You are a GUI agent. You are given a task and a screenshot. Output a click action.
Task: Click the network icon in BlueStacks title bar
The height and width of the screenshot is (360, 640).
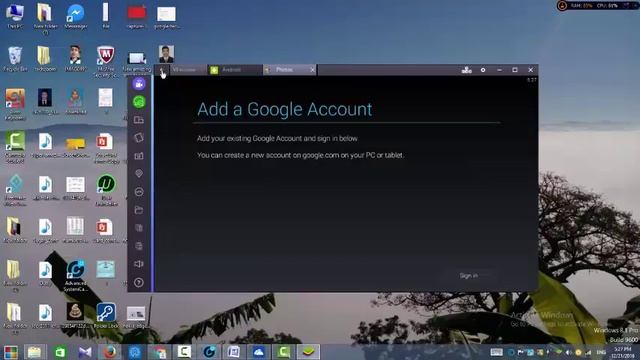click(467, 70)
